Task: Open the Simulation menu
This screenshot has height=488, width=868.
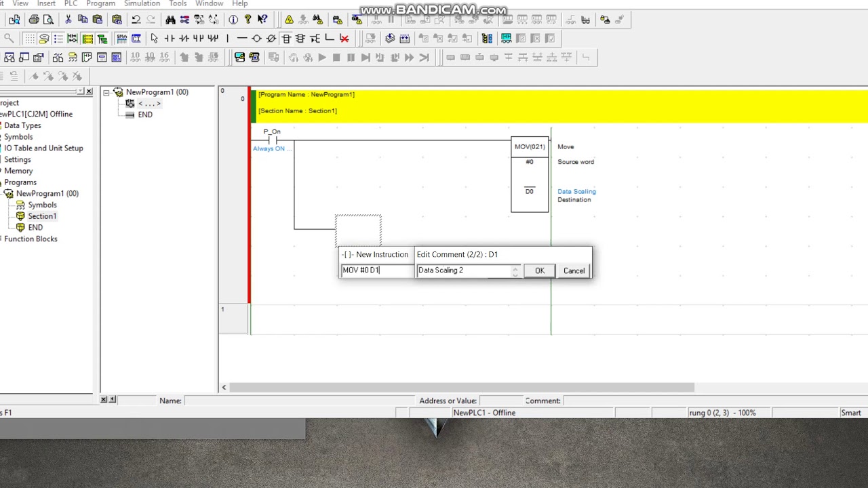Action: click(x=142, y=3)
